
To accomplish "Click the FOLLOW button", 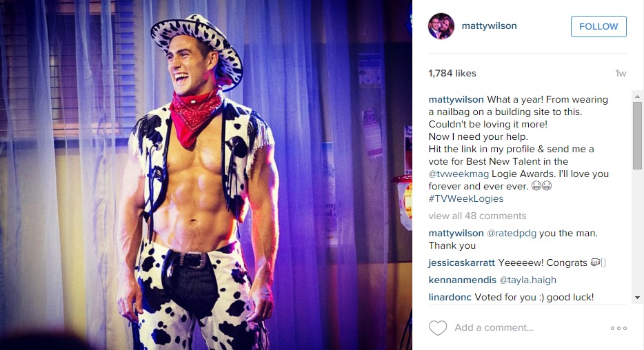I will (x=598, y=26).
